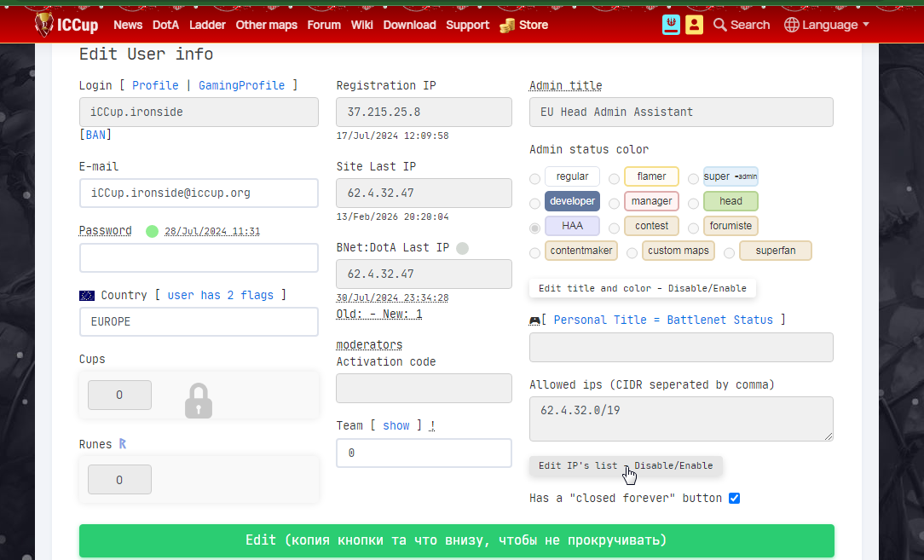This screenshot has width=924, height=560.
Task: Open the Ladder menu
Action: point(207,25)
